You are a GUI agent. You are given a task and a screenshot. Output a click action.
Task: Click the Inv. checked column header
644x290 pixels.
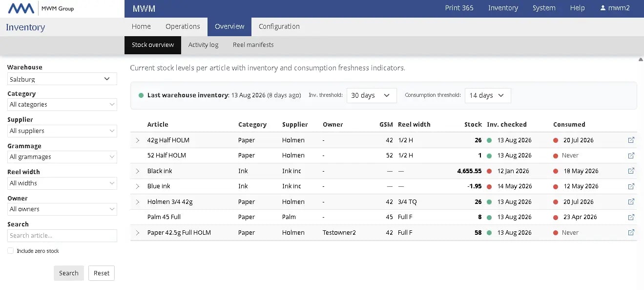tap(507, 124)
